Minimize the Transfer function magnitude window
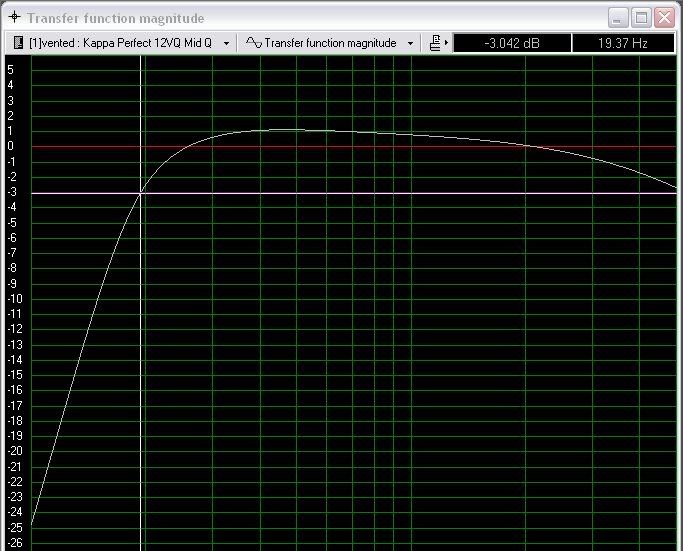 pyautogui.click(x=618, y=18)
